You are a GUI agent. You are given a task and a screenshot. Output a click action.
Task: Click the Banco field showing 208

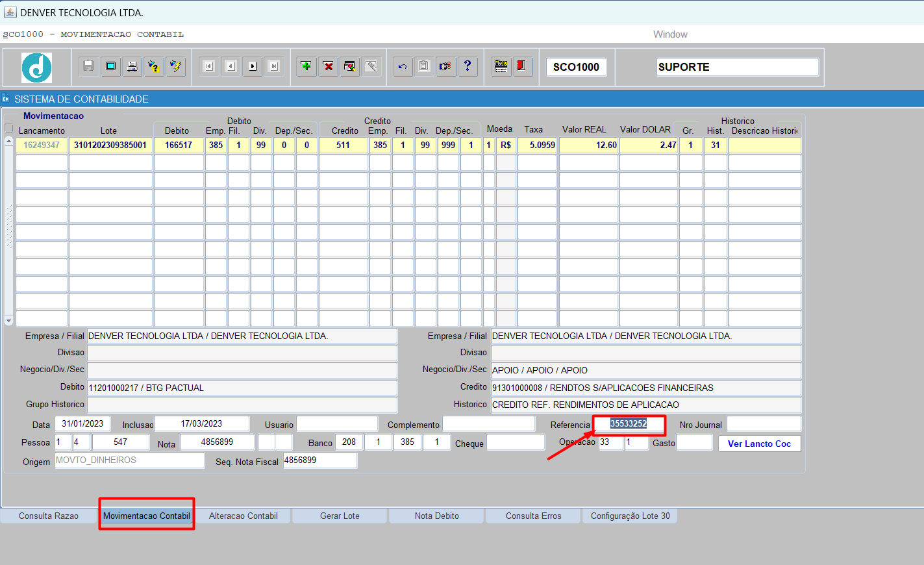(x=349, y=442)
